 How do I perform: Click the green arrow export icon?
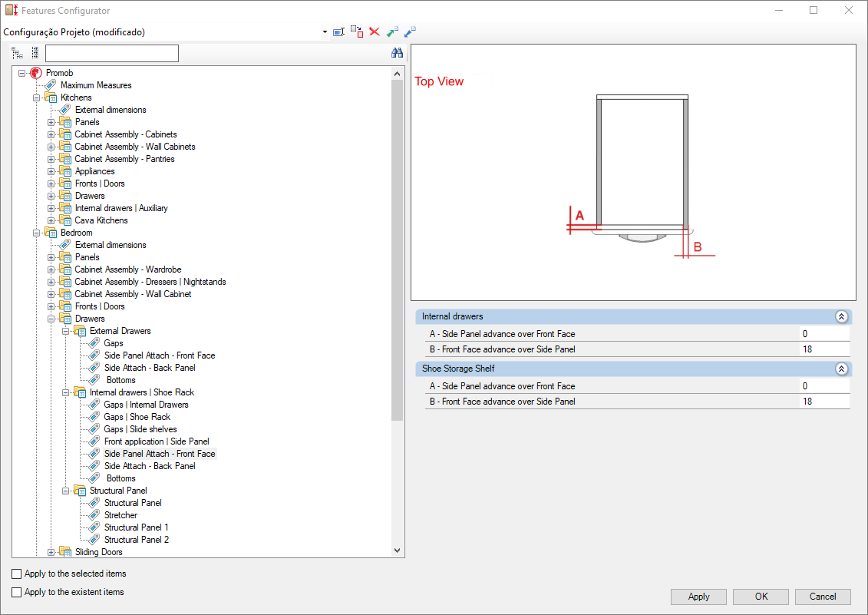click(x=392, y=32)
